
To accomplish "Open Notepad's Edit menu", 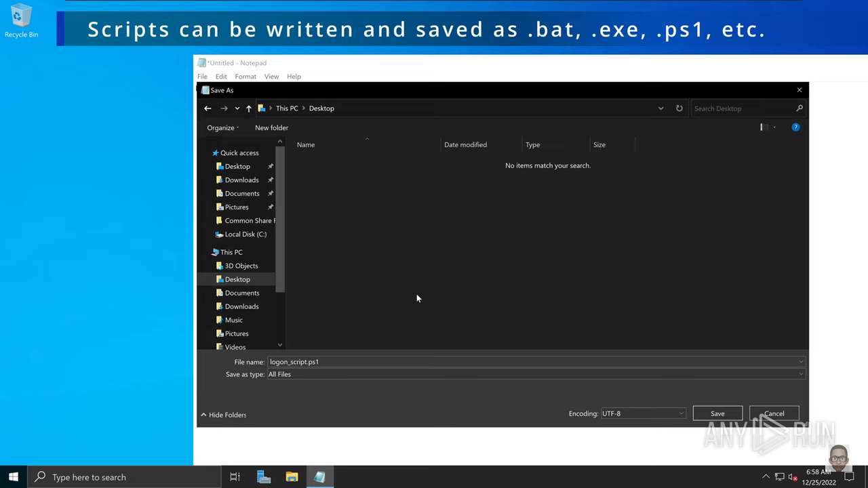I will (x=221, y=77).
